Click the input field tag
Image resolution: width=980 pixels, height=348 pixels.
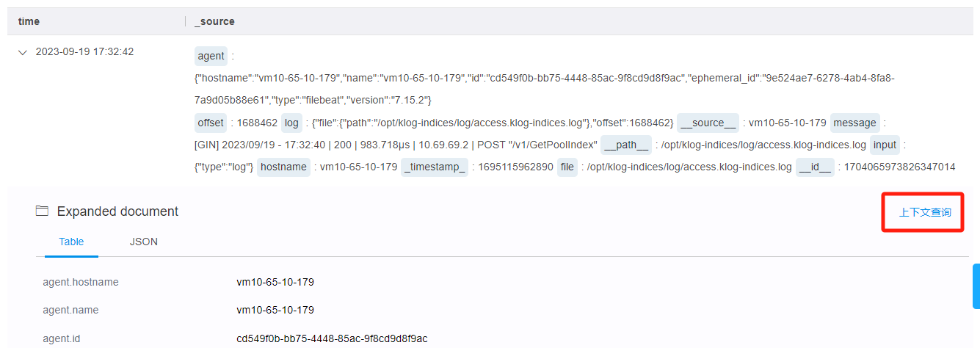tap(885, 145)
